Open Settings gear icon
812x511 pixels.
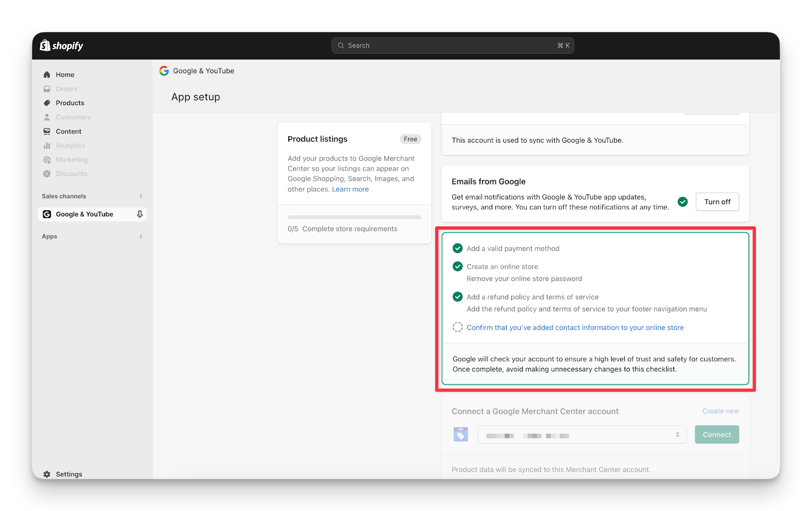47,474
